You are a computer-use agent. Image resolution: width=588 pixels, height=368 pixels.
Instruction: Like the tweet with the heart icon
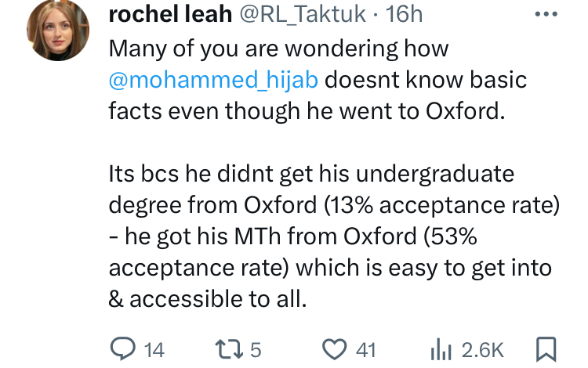pyautogui.click(x=336, y=348)
